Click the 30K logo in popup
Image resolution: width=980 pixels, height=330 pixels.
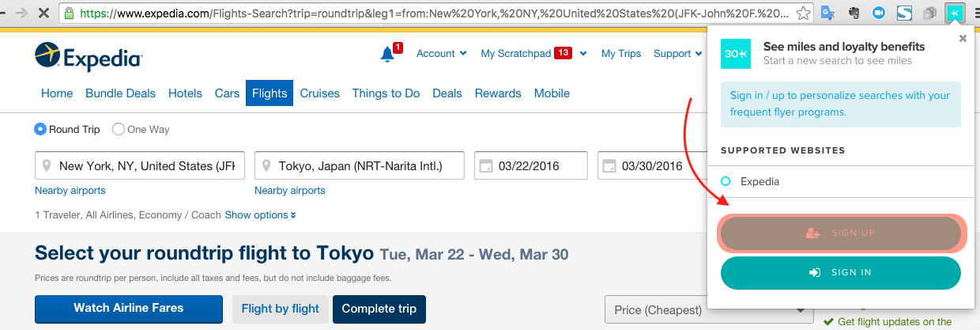click(736, 54)
